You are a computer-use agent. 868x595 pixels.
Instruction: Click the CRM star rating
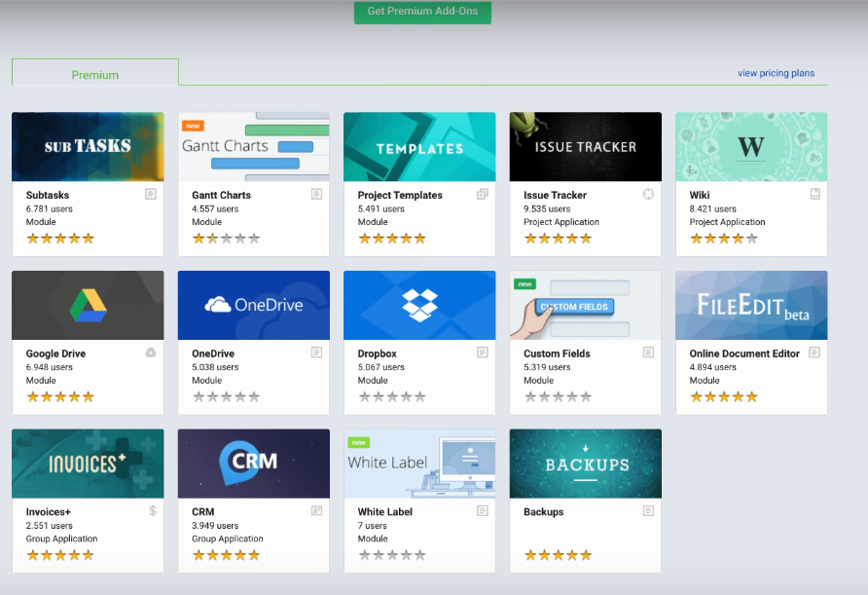226,555
